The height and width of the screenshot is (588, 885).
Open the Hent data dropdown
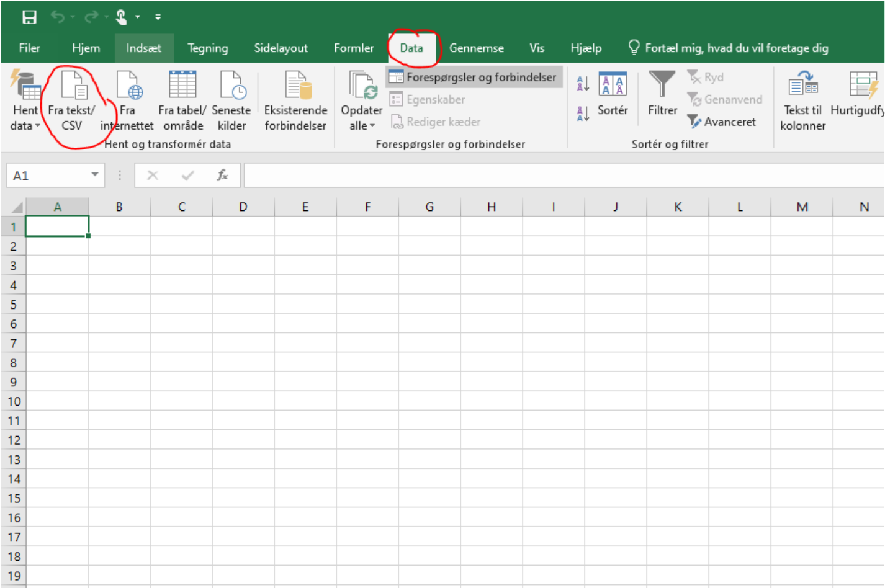(25, 101)
